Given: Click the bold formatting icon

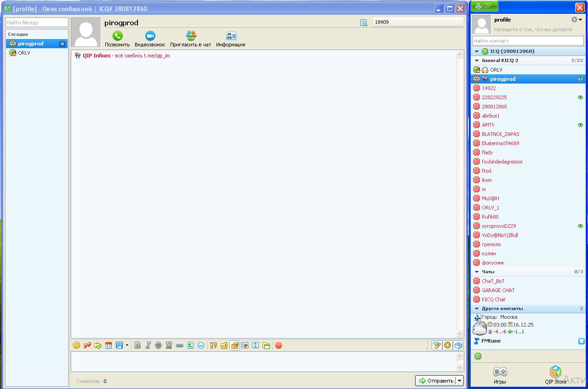Looking at the screenshot, I should click(137, 345).
